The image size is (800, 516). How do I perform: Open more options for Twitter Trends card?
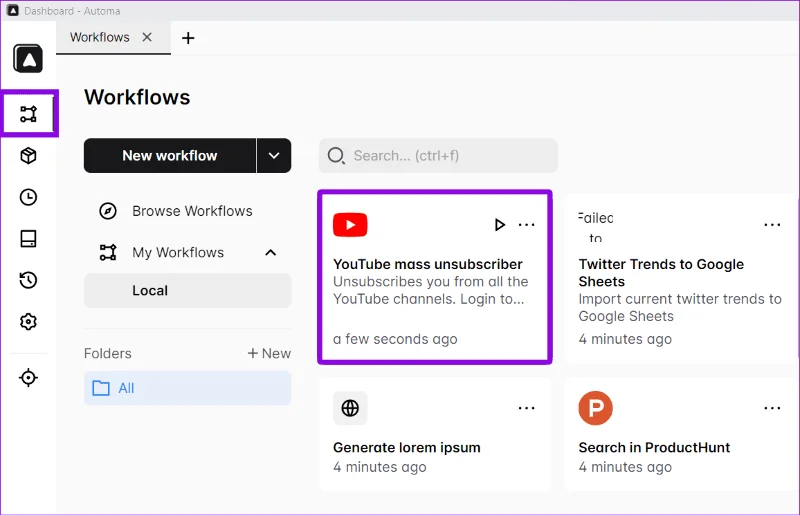(x=772, y=225)
